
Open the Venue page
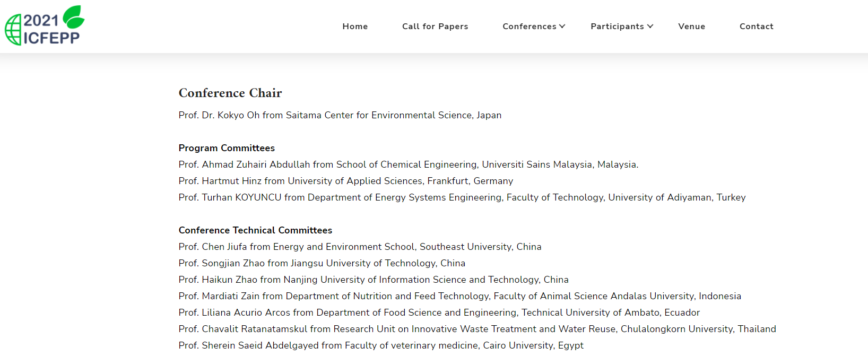coord(691,27)
